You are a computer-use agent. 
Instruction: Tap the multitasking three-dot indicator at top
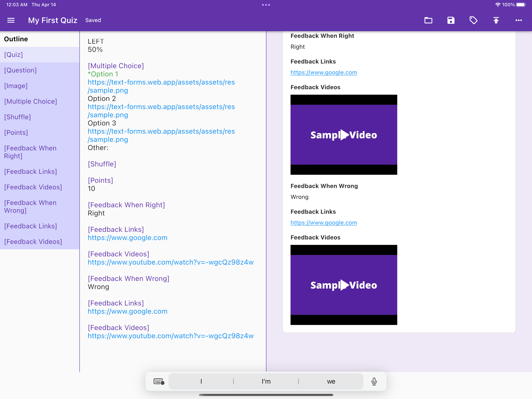[x=266, y=5]
